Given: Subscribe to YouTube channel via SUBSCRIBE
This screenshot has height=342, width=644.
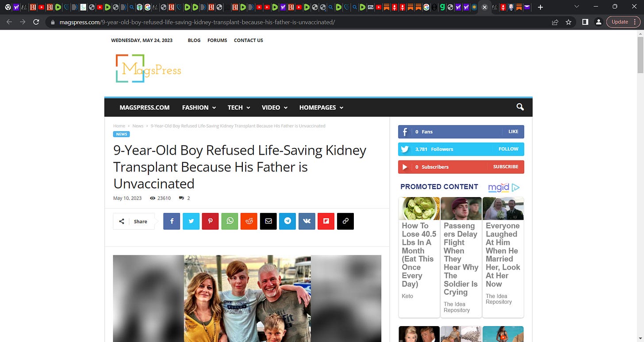Looking at the screenshot, I should pyautogui.click(x=506, y=167).
